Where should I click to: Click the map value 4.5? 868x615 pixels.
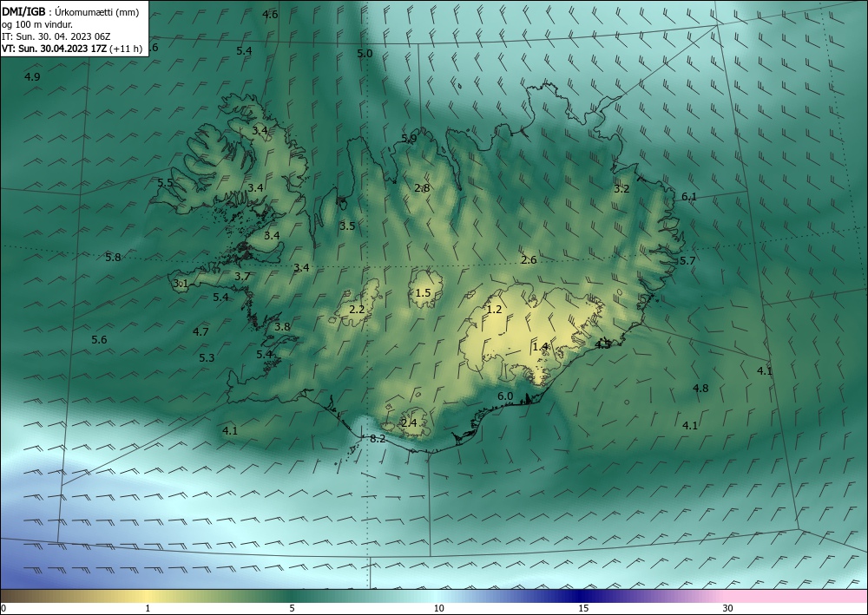tap(603, 345)
